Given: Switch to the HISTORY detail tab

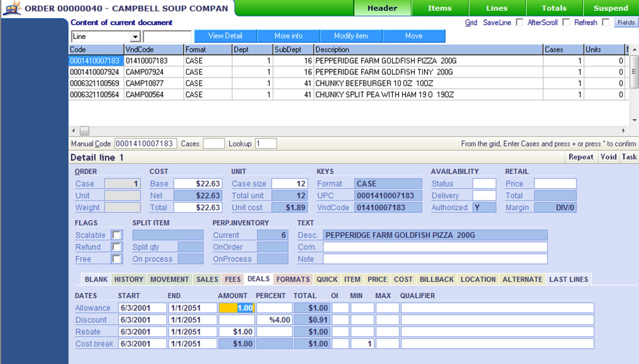Looking at the screenshot, I should [129, 280].
